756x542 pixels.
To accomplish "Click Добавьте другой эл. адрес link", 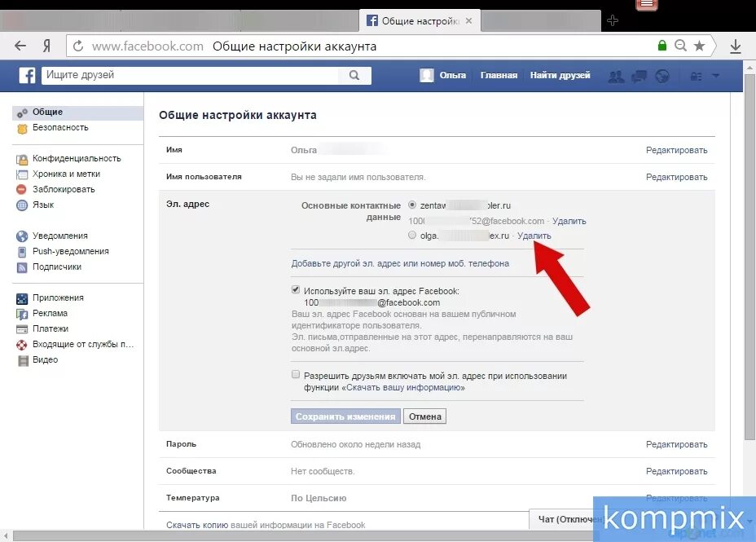I will tap(400, 263).
